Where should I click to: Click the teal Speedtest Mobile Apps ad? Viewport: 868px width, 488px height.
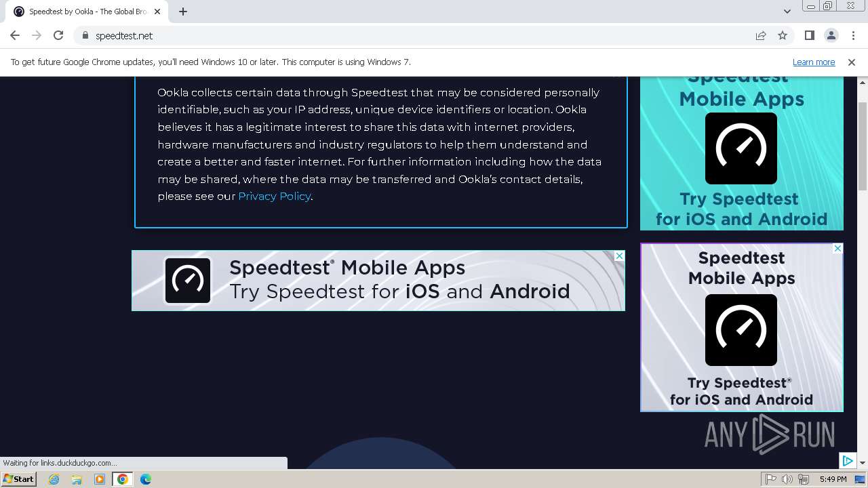coord(742,153)
